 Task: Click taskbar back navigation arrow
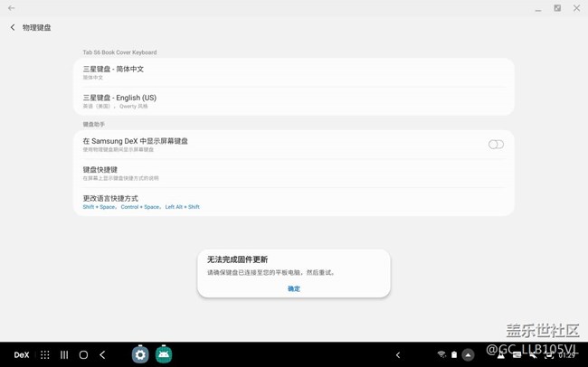102,355
